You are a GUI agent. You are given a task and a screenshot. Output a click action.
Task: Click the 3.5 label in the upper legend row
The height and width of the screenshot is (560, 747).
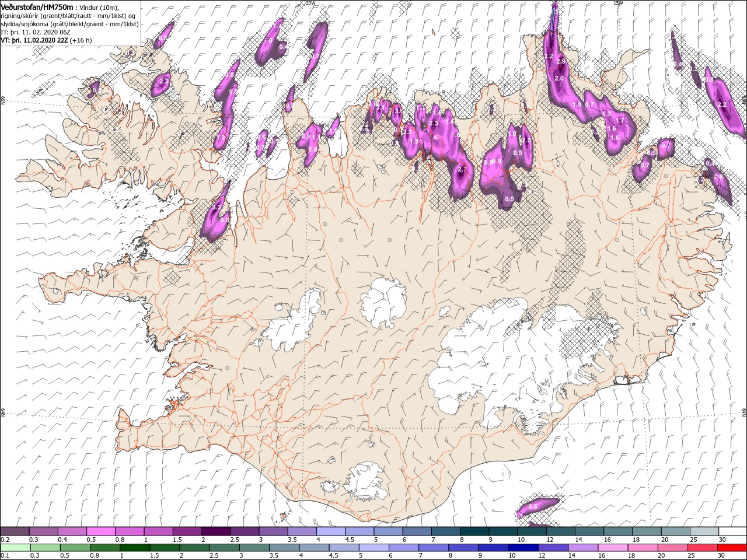coord(292,540)
